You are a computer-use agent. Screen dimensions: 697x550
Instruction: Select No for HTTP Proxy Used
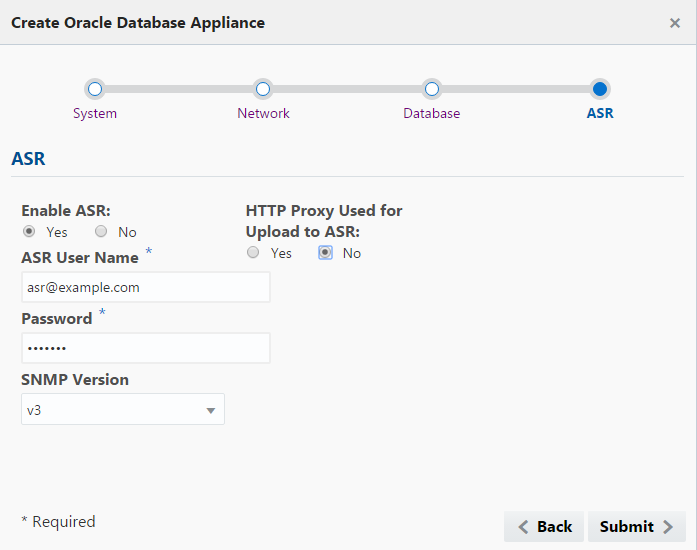point(326,253)
